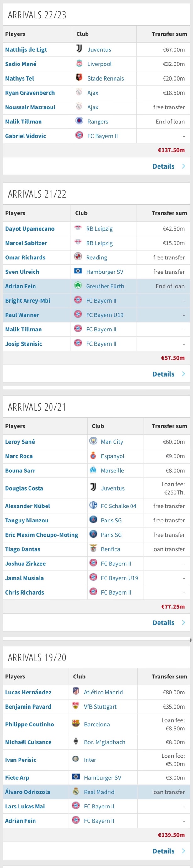Open Dayot Upamecano player link
193x868 pixels.
[30, 228]
